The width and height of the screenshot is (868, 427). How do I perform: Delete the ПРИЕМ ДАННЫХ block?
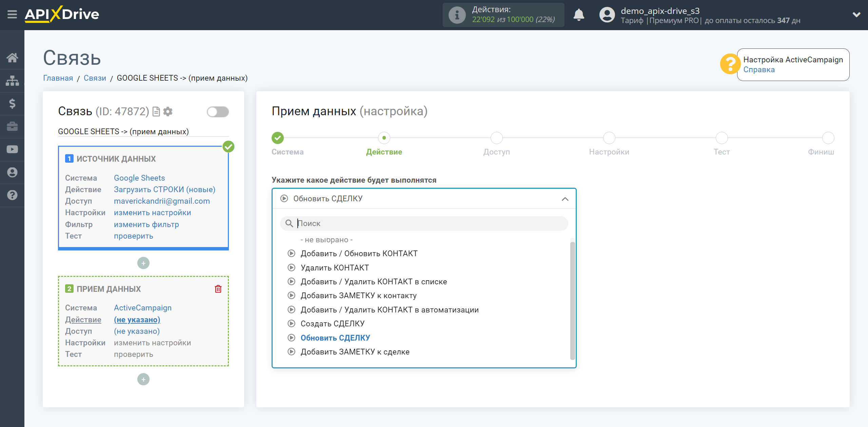[x=218, y=289]
